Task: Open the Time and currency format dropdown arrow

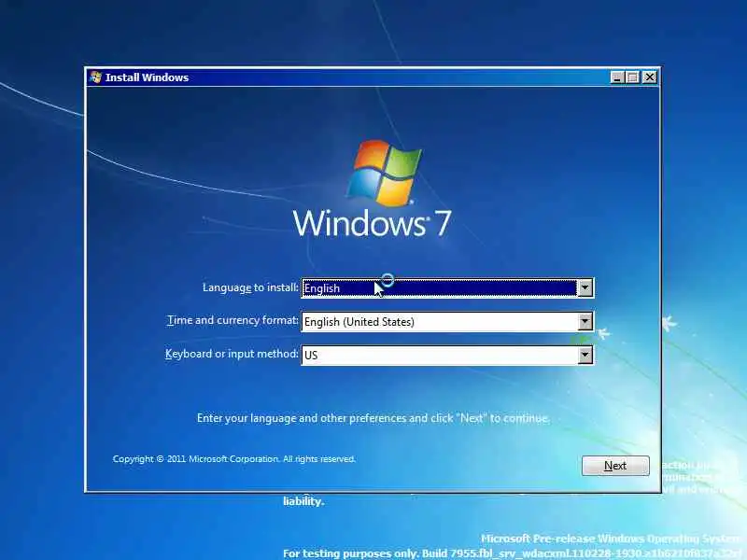Action: point(585,321)
